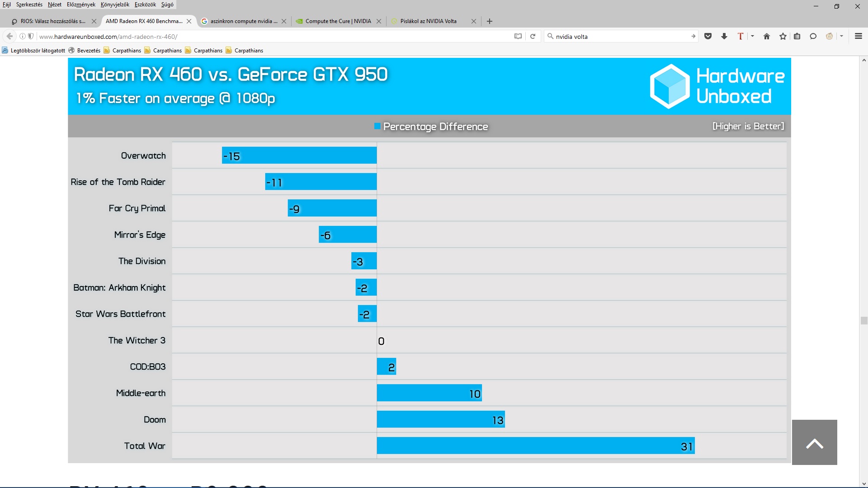Bookmark this page with the star icon
Screen dimensions: 868x488
coord(783,36)
